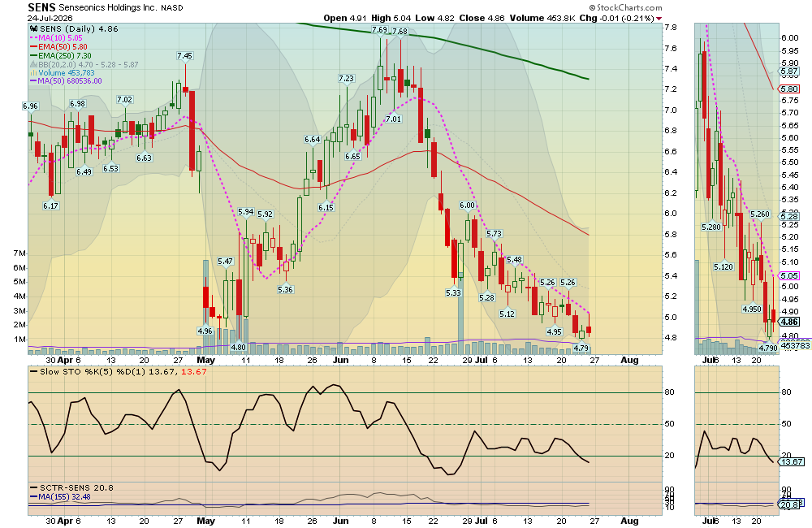Click the 6.96 price label
The image size is (812, 528).
tap(31, 106)
